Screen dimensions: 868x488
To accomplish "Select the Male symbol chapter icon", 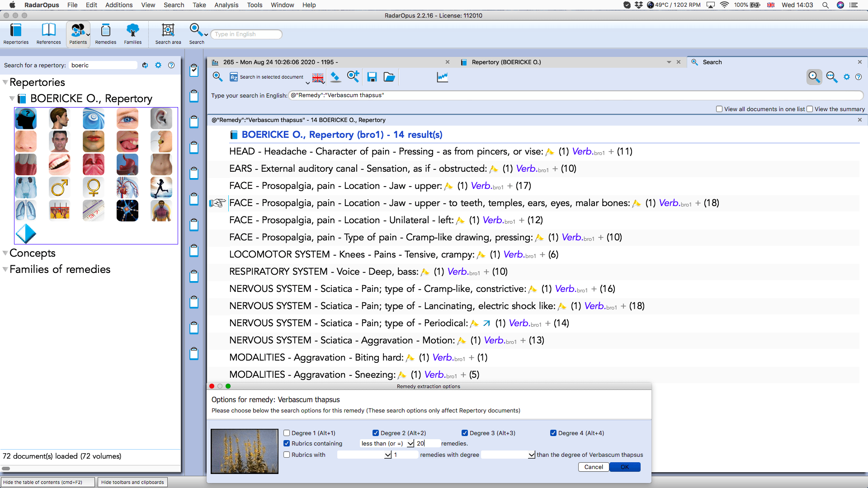I will [x=60, y=188].
